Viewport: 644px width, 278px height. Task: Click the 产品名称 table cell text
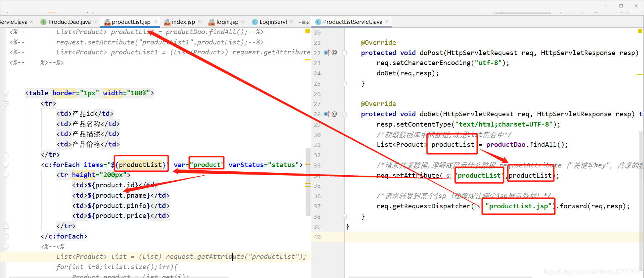tap(87, 124)
